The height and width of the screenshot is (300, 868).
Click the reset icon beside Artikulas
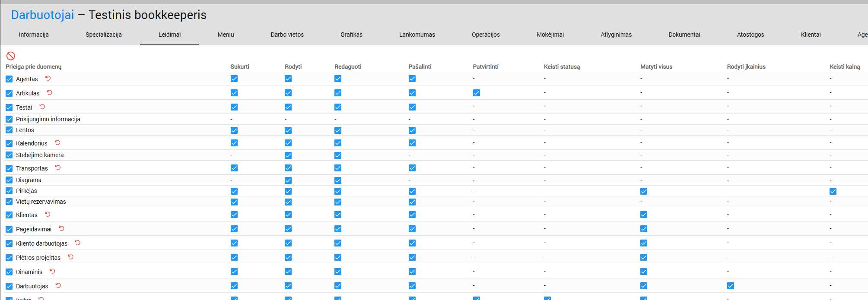(50, 92)
